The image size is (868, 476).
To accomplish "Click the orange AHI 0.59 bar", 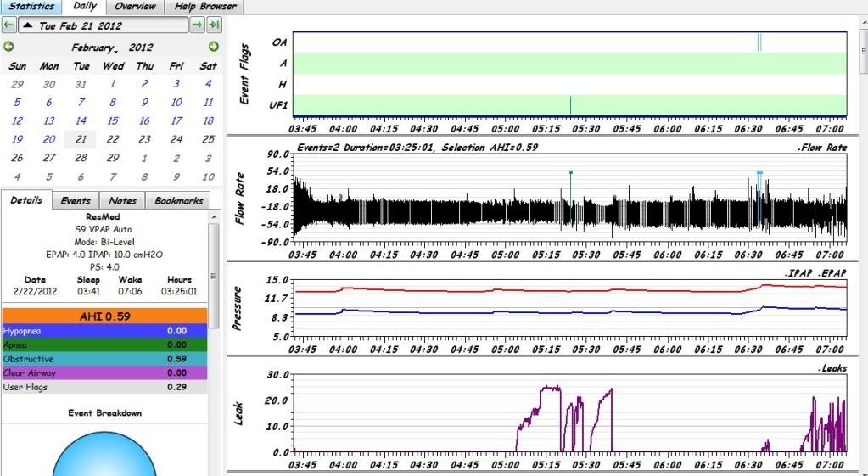I will click(104, 316).
